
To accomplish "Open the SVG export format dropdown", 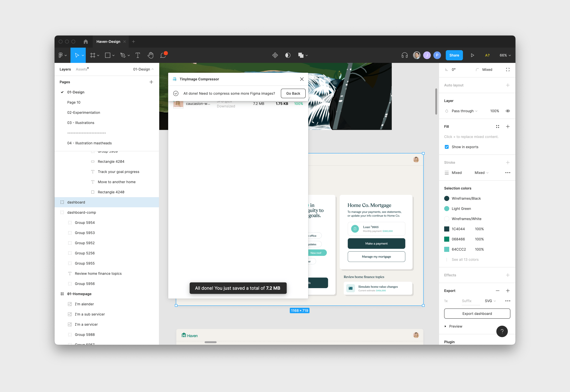I will pyautogui.click(x=490, y=301).
